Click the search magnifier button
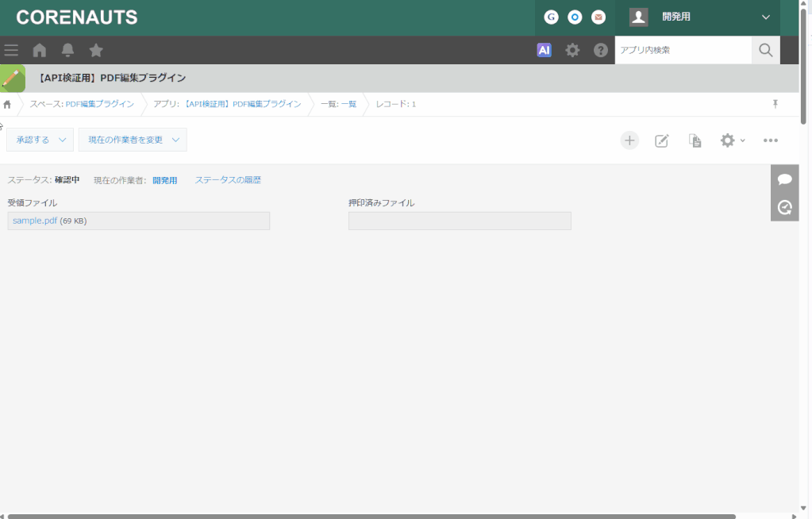This screenshot has height=519, width=812. tap(765, 50)
